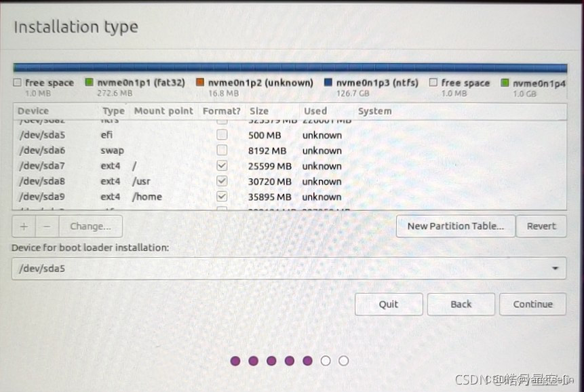Click the nvme0n1p2 (unknown) orange legend swatch

[200, 82]
